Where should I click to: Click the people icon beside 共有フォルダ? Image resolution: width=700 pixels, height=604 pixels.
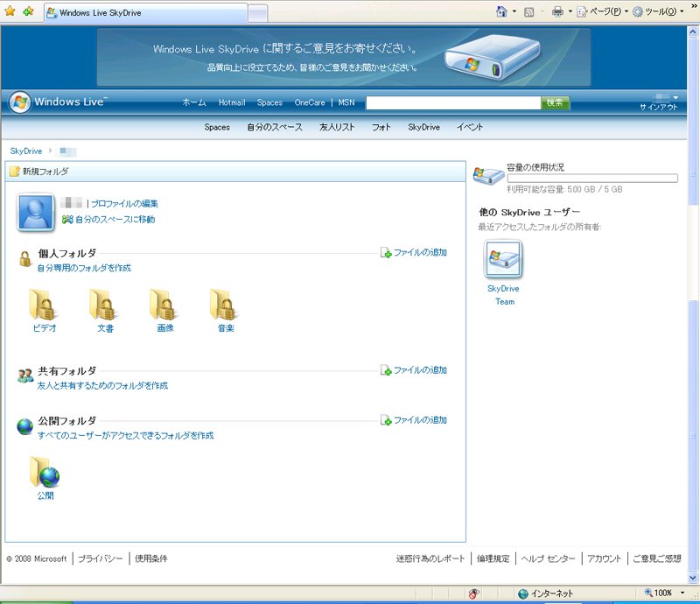coord(25,376)
